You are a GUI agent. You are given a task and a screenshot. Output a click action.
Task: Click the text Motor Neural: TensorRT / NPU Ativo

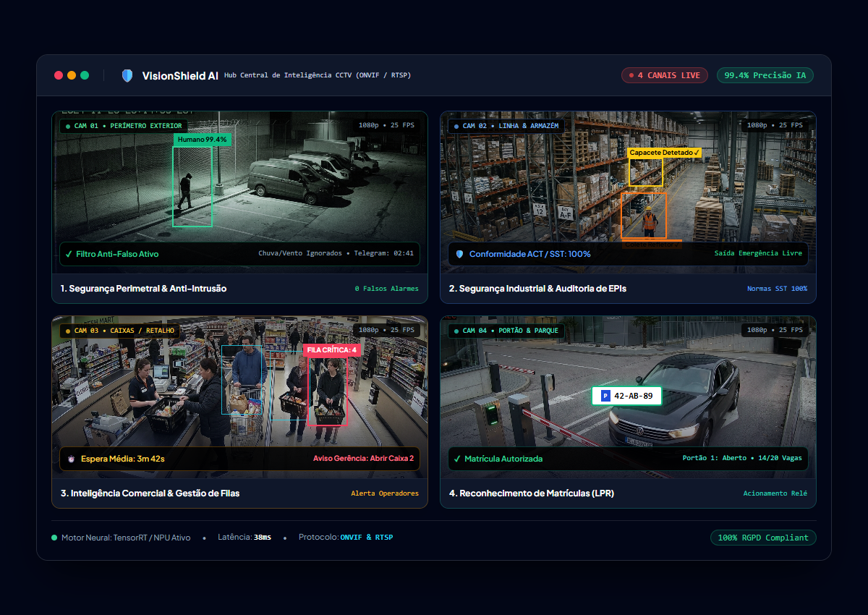tap(126, 538)
